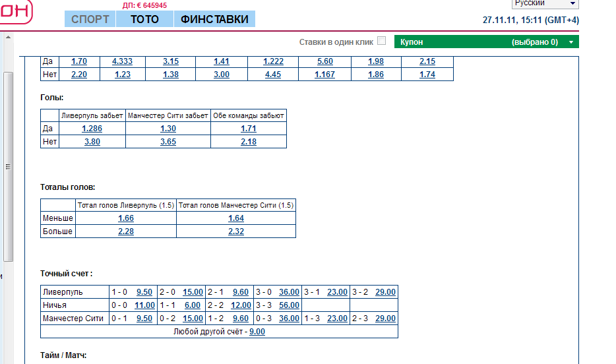Bet 3.80 on Ливерпуль забьет Нет

[92, 142]
